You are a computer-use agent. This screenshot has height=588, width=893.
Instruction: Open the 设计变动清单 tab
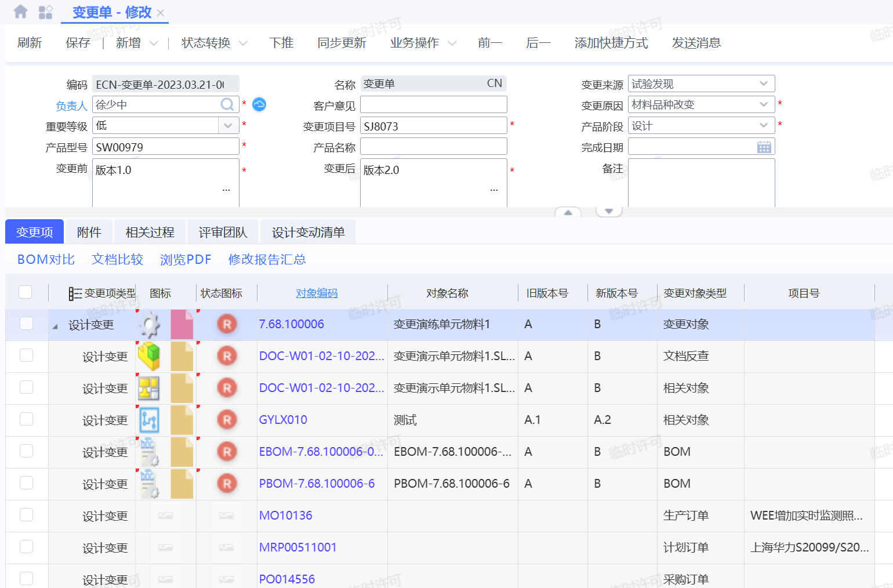(308, 233)
